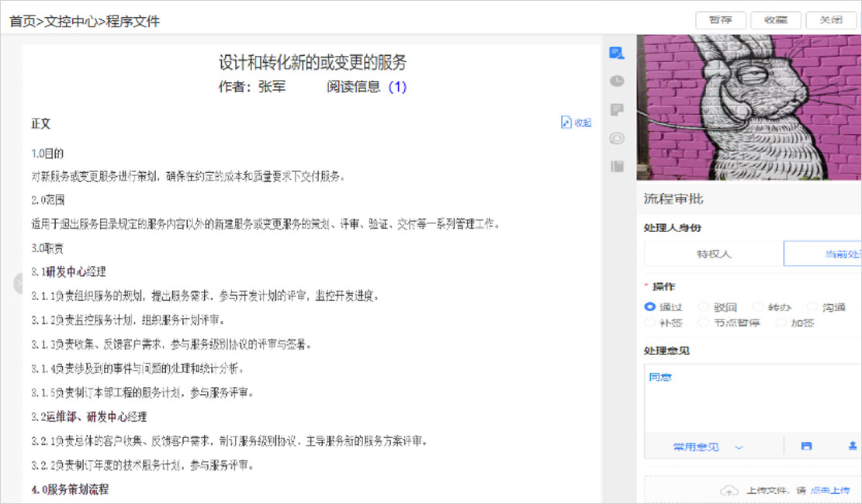This screenshot has width=862, height=504.
Task: Click the 暂存 button
Action: pos(721,20)
